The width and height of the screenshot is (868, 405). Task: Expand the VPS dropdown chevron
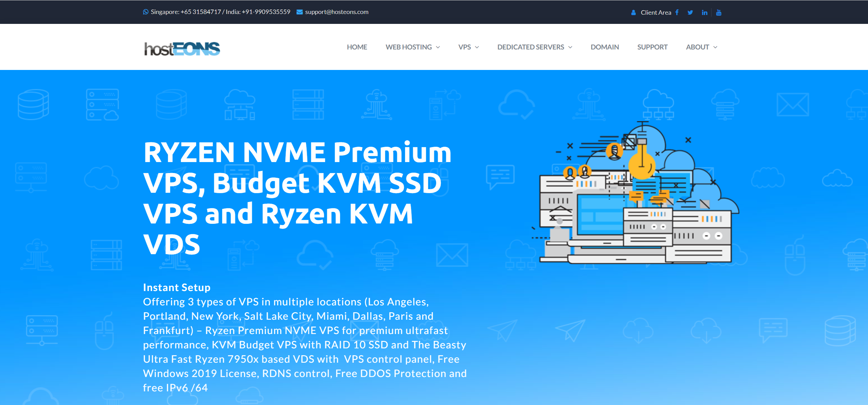(477, 47)
